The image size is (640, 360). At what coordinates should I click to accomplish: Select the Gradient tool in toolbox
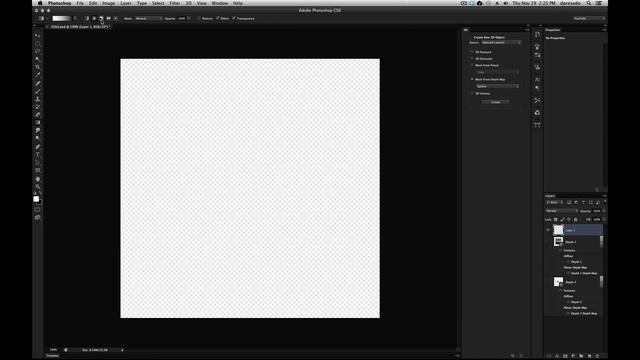(38, 122)
